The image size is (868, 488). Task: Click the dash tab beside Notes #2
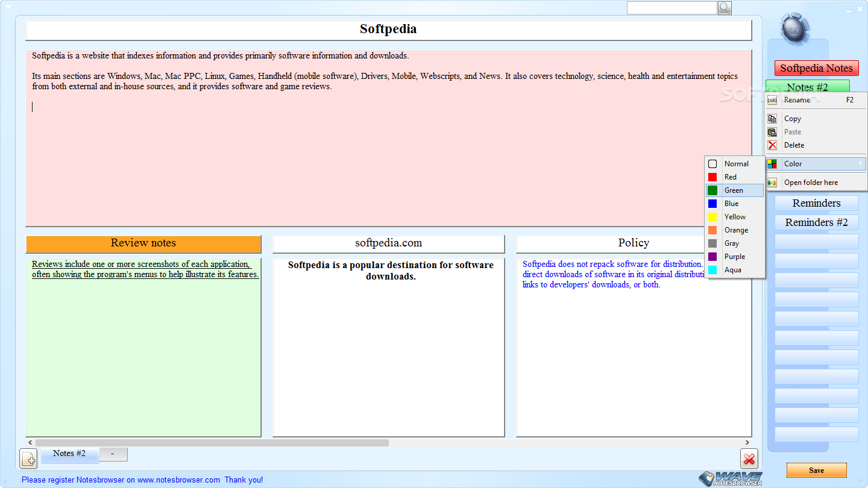click(113, 454)
